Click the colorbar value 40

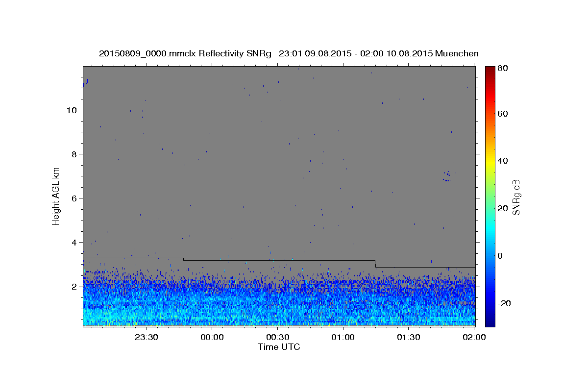click(502, 161)
